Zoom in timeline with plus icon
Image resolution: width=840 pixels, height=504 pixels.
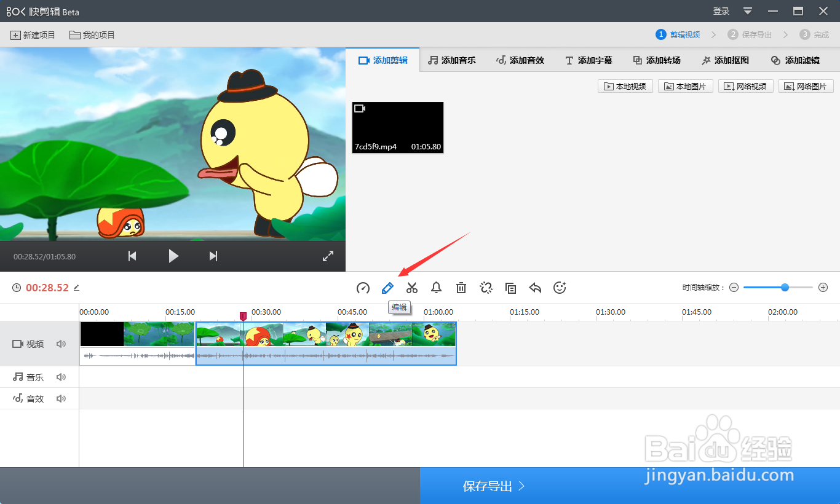tap(823, 288)
